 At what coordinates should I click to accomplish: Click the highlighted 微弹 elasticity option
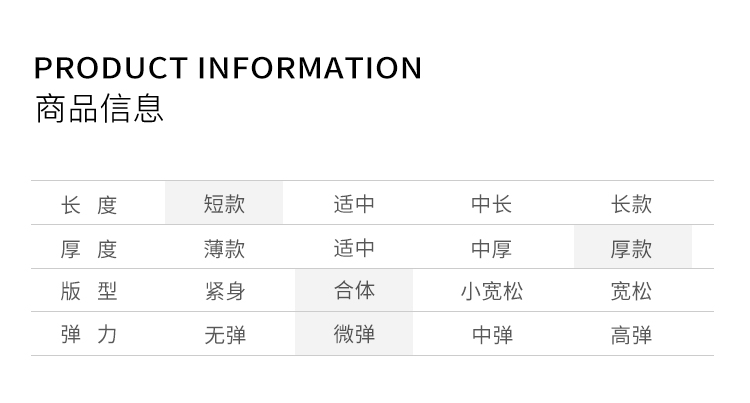coord(354,335)
